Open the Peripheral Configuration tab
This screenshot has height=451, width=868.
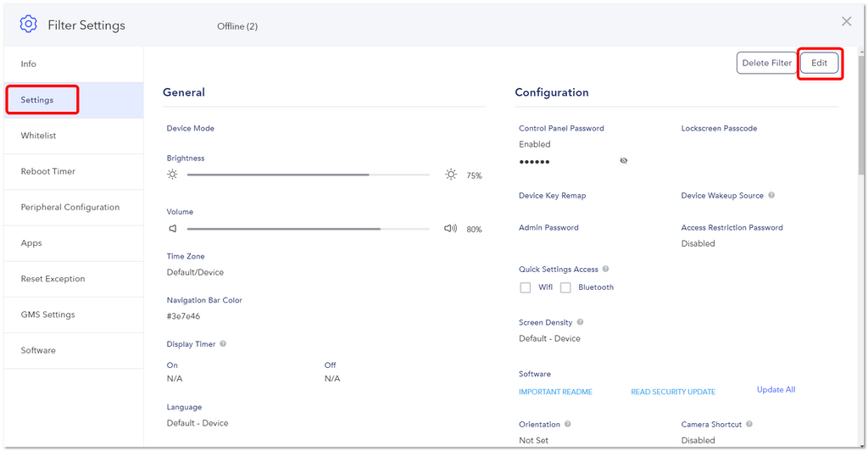(x=73, y=208)
